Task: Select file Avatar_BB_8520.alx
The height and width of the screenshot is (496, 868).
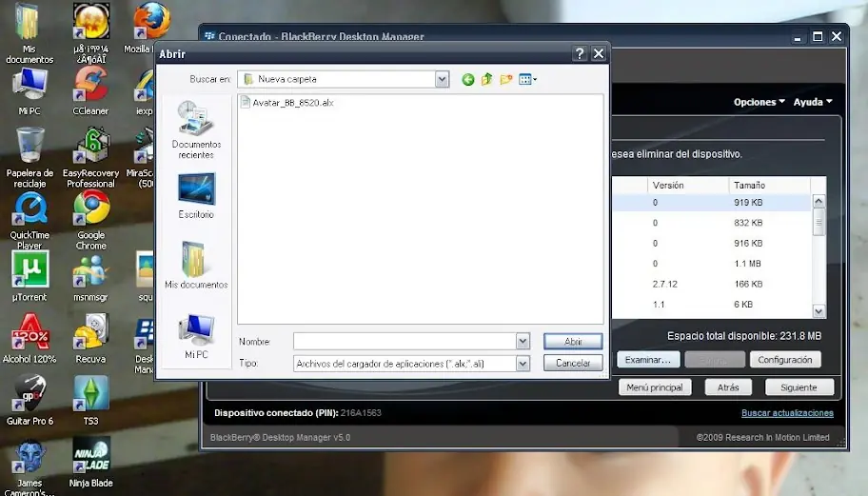Action: [x=287, y=103]
